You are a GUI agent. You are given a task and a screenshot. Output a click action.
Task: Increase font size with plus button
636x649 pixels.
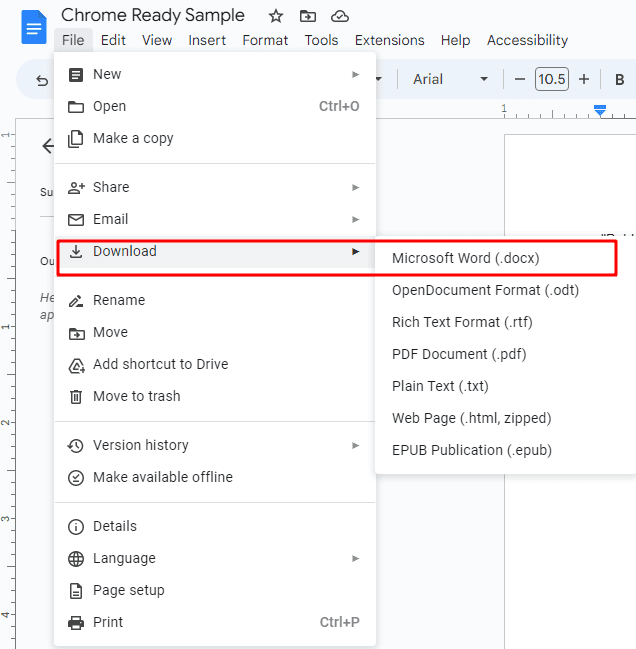tap(583, 79)
